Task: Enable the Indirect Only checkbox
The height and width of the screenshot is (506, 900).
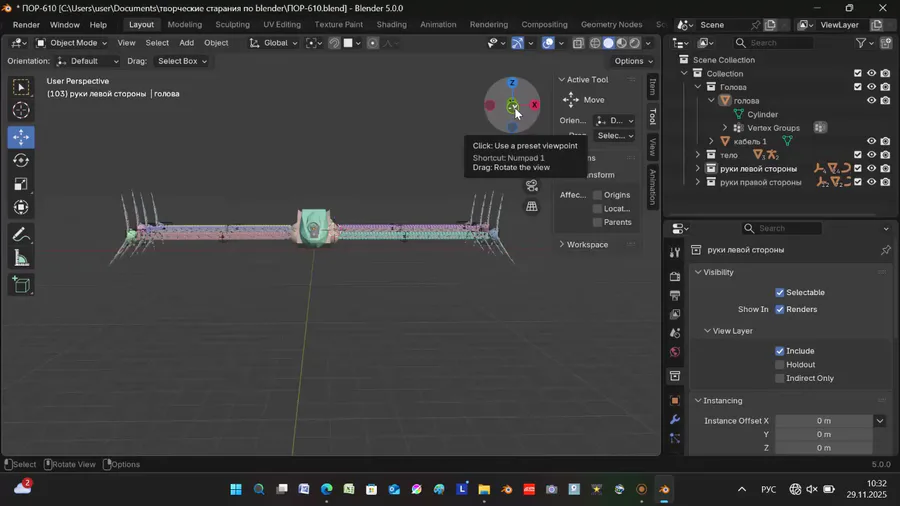Action: pos(779,379)
